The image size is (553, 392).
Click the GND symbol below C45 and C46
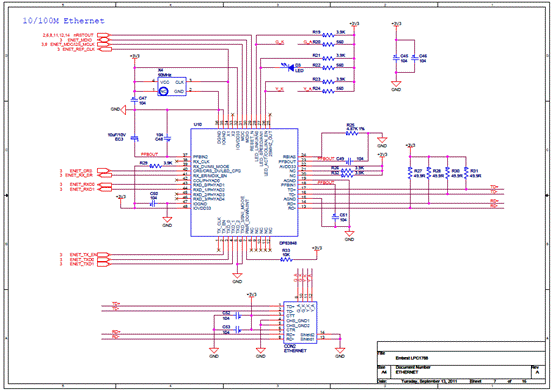tap(396, 84)
